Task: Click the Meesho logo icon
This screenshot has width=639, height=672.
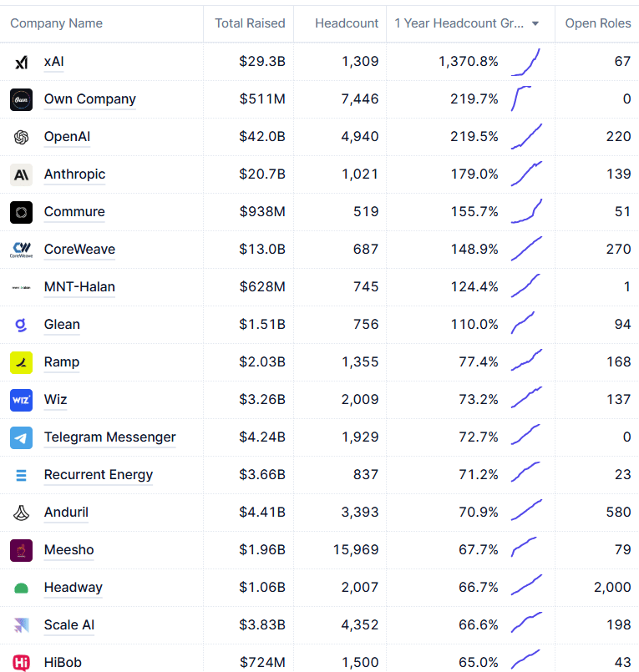Action: click(x=21, y=550)
